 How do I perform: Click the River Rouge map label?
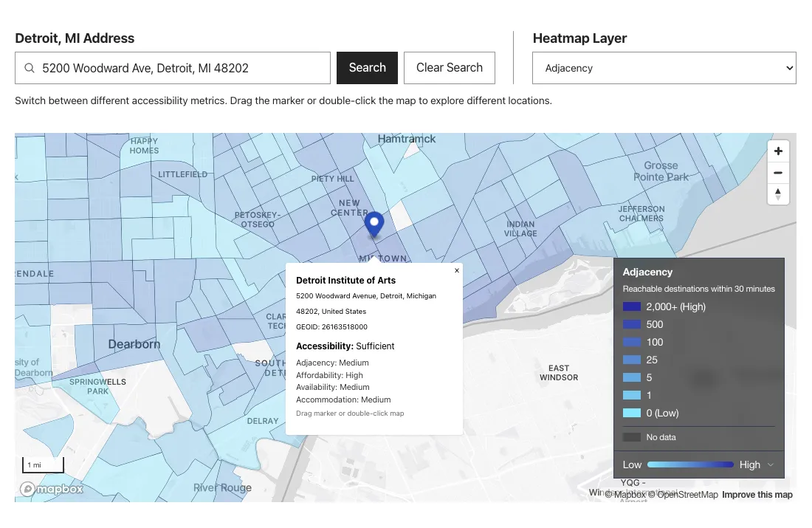point(222,487)
